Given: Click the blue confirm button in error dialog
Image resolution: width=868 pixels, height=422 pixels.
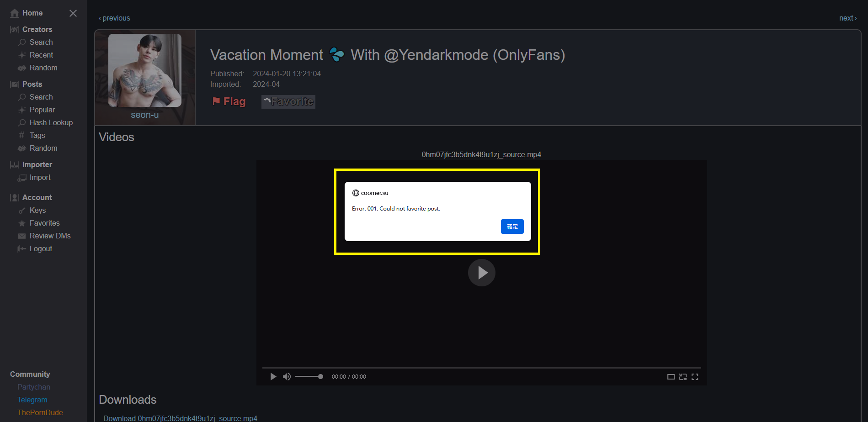Looking at the screenshot, I should [512, 227].
